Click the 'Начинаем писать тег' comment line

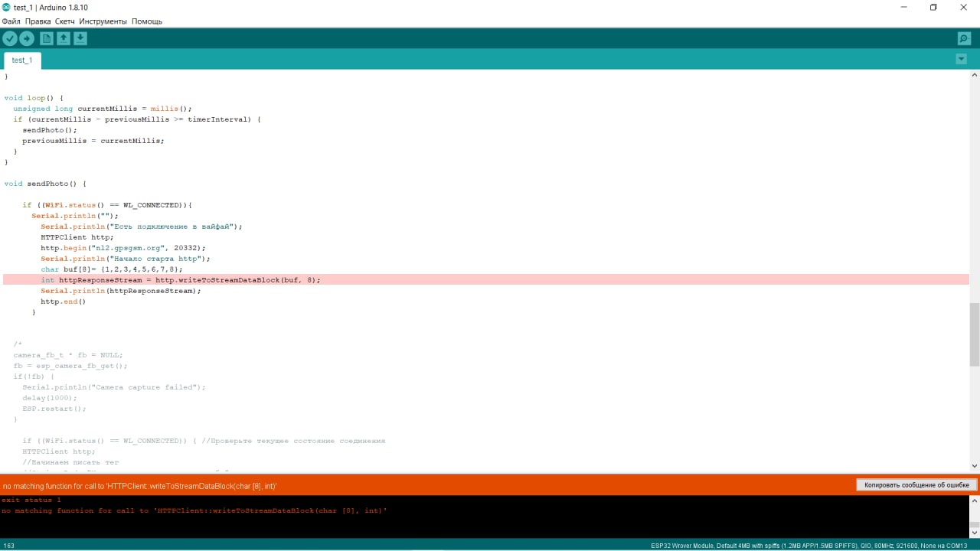70,462
